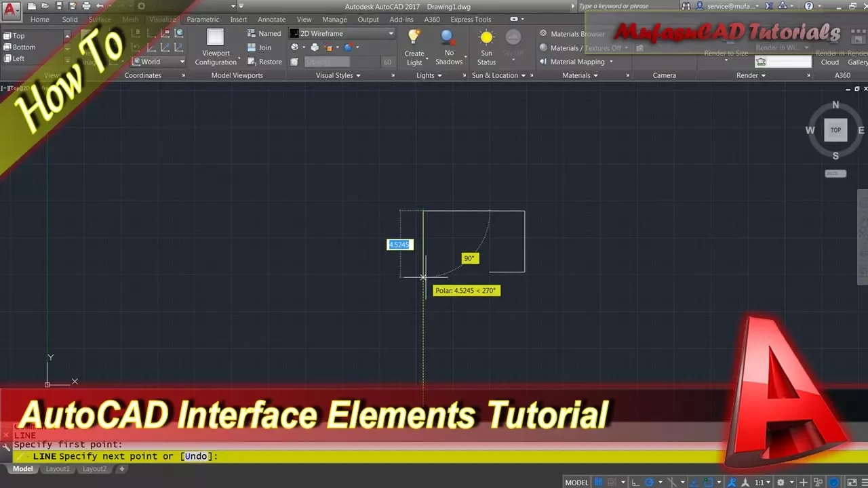The height and width of the screenshot is (488, 868).
Task: Click the W compass letter on ViewCube
Action: (810, 130)
